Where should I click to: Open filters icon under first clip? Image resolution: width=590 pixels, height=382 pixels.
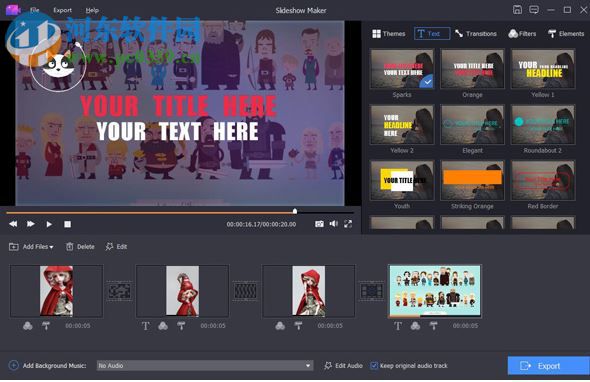tap(28, 326)
